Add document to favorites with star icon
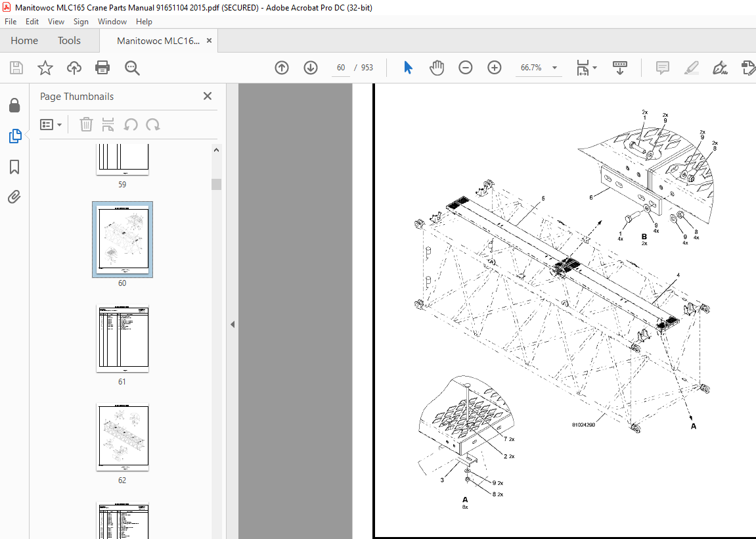The width and height of the screenshot is (756, 539). [x=45, y=68]
